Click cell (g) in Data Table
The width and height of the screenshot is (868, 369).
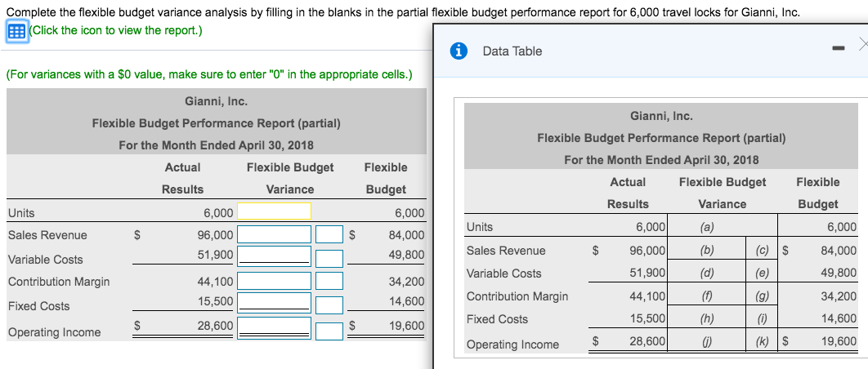tap(762, 296)
